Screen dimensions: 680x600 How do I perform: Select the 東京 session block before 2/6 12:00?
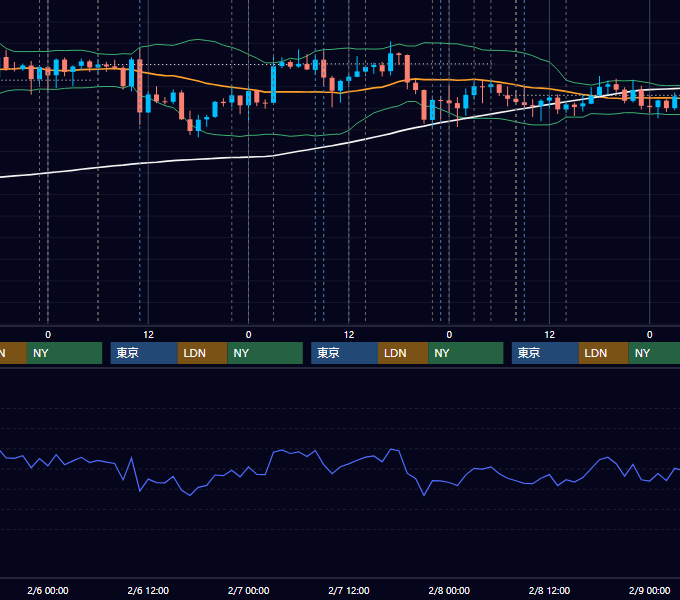point(144,353)
